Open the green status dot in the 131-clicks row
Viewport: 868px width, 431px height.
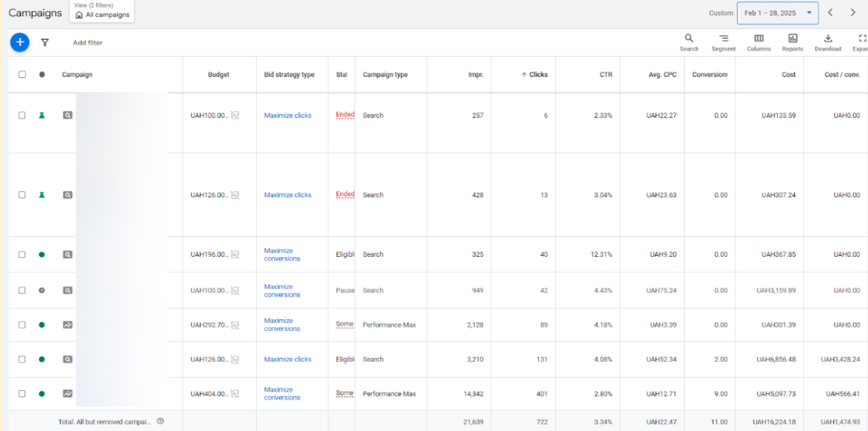41,359
